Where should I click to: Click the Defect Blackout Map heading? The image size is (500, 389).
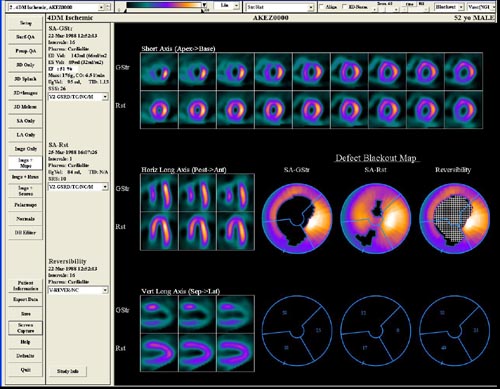tap(376, 158)
